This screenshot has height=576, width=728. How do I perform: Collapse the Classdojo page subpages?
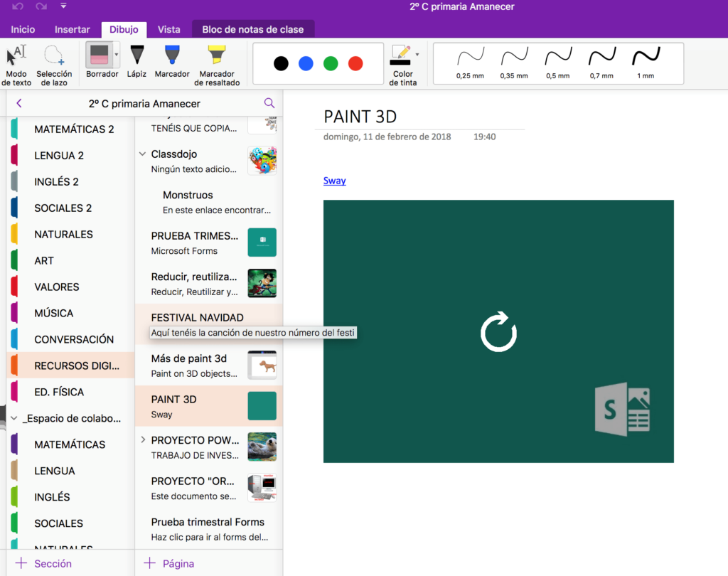tap(142, 154)
